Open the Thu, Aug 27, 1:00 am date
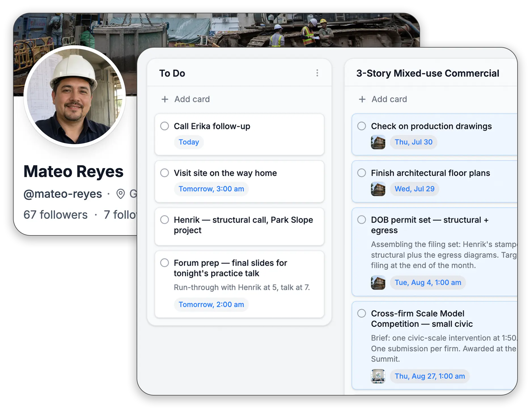The width and height of the screenshot is (532, 408). coord(430,376)
